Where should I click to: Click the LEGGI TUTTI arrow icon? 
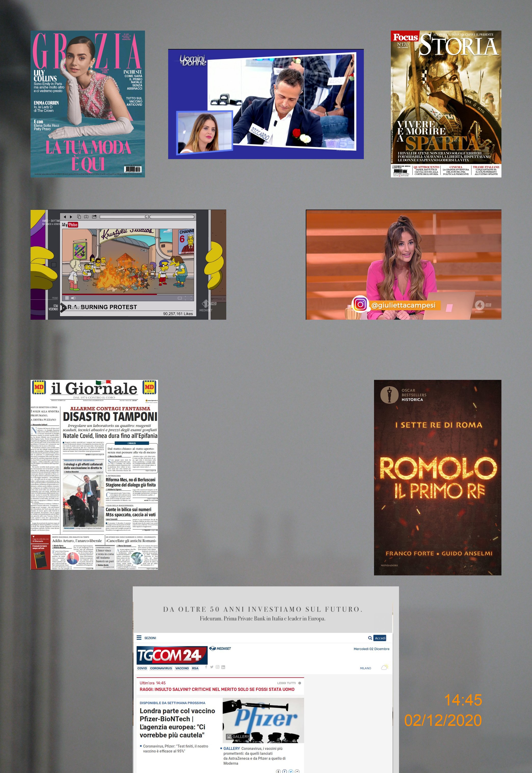pyautogui.click(x=300, y=683)
